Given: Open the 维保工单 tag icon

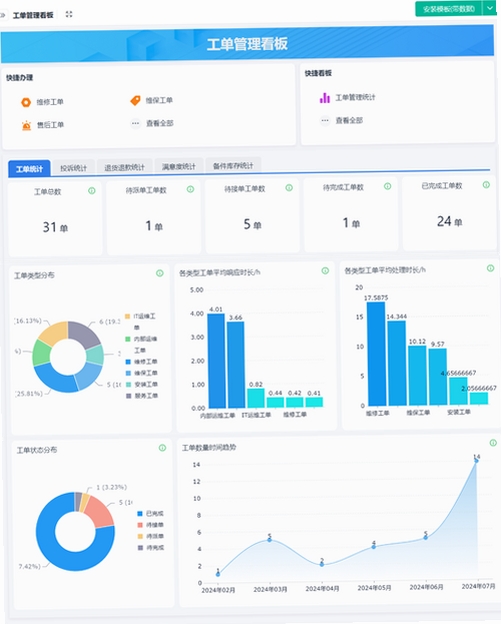Looking at the screenshot, I should pyautogui.click(x=135, y=100).
